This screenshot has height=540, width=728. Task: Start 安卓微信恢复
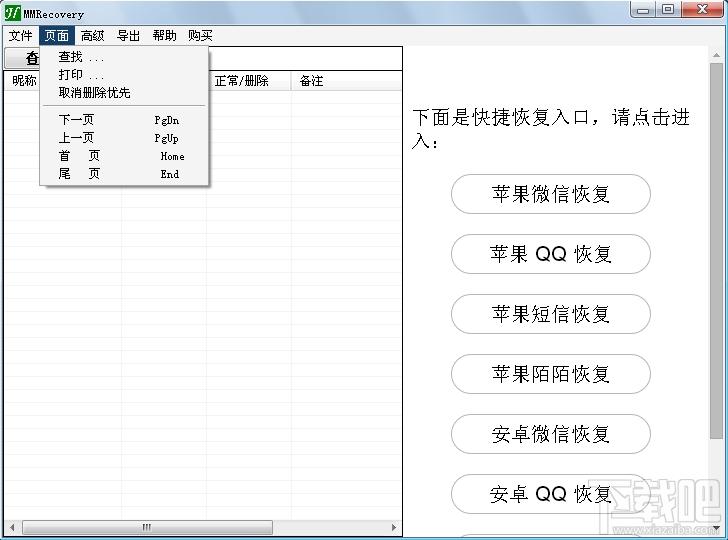tap(551, 434)
